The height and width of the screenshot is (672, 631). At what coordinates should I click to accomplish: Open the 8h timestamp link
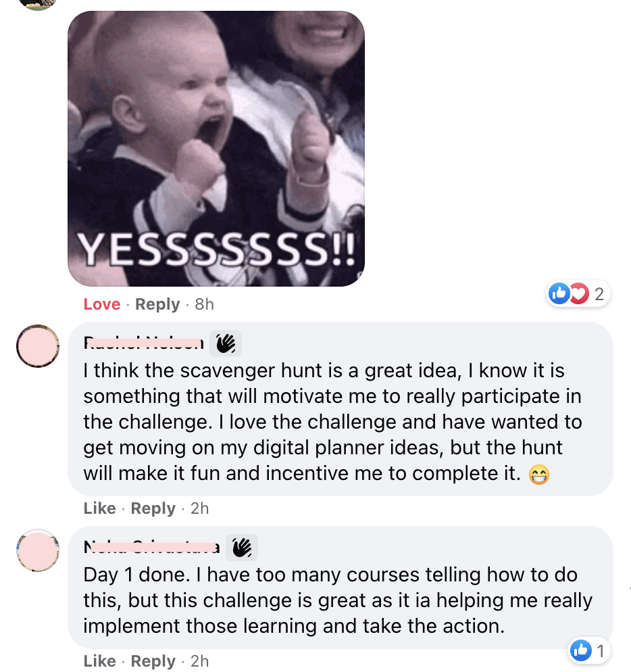(x=204, y=304)
